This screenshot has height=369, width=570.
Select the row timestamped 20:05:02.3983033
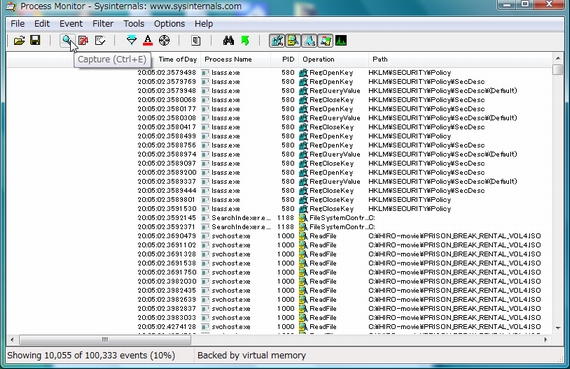[279, 318]
